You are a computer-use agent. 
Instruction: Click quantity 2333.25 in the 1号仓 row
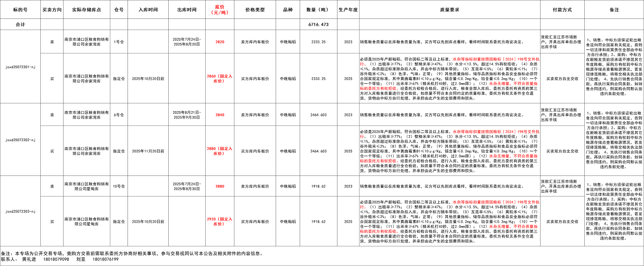point(318,42)
